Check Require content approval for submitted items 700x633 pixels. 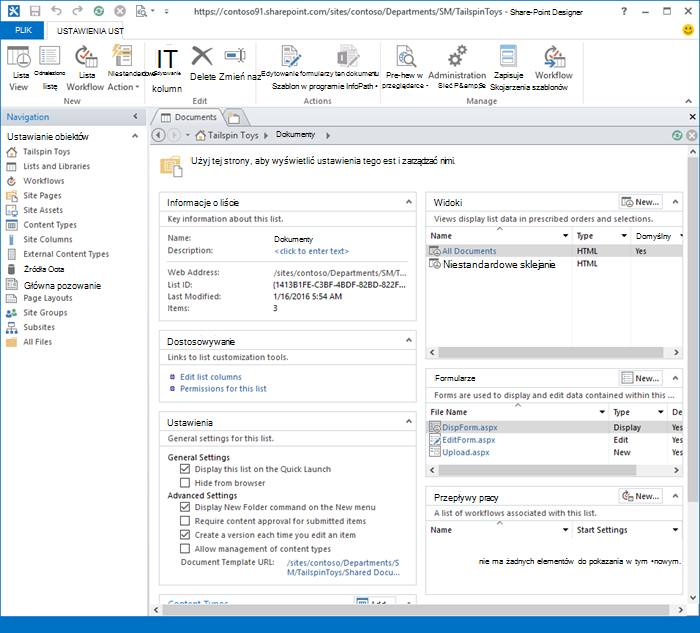click(185, 521)
